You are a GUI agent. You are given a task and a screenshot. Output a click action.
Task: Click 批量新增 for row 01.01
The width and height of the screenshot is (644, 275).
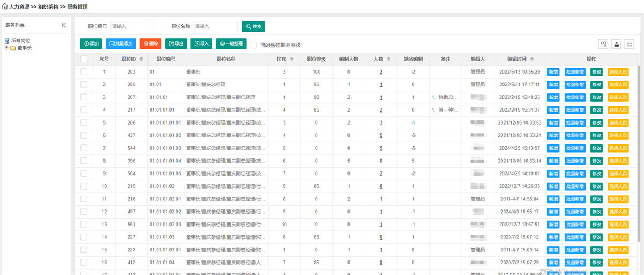(x=575, y=84)
